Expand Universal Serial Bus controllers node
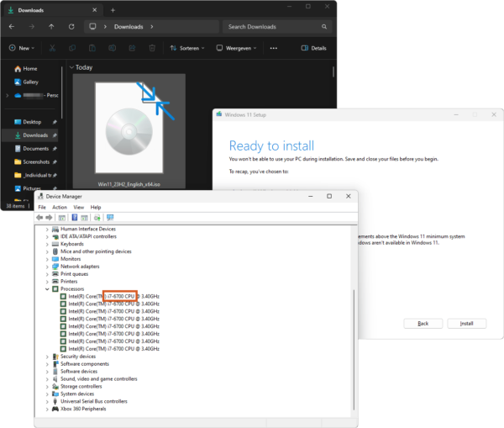This screenshot has height=428, width=504. click(47, 402)
